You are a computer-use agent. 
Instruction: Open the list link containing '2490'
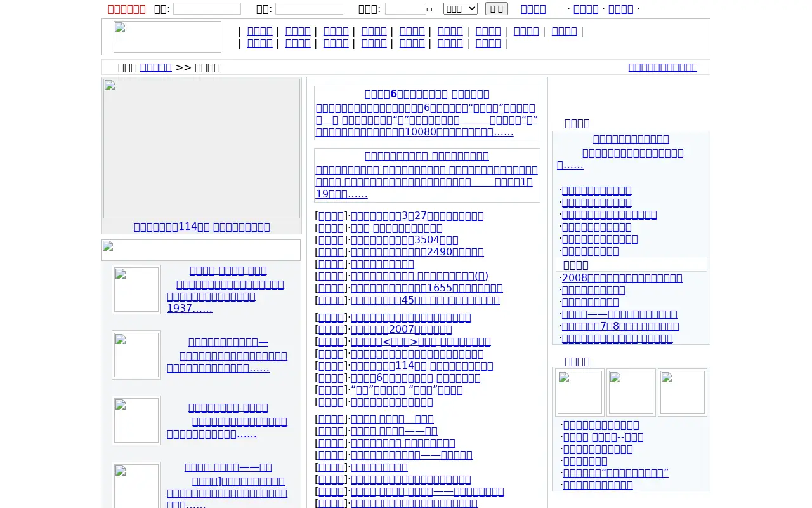(417, 252)
